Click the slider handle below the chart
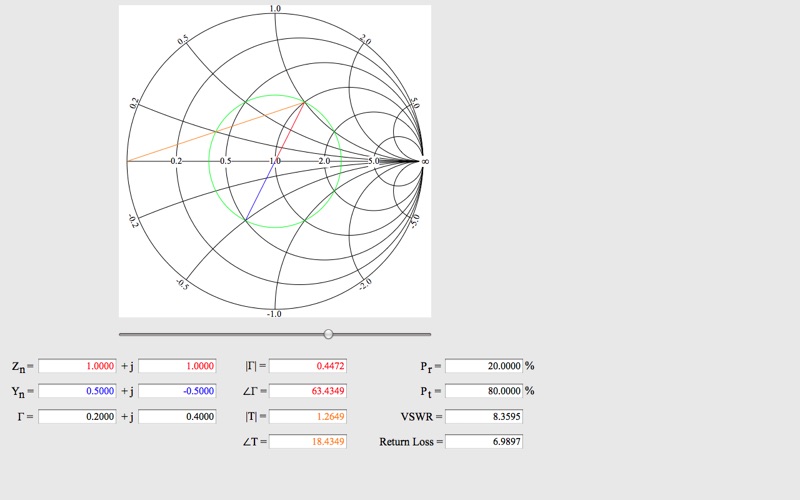This screenshot has height=500, width=800. [x=329, y=334]
